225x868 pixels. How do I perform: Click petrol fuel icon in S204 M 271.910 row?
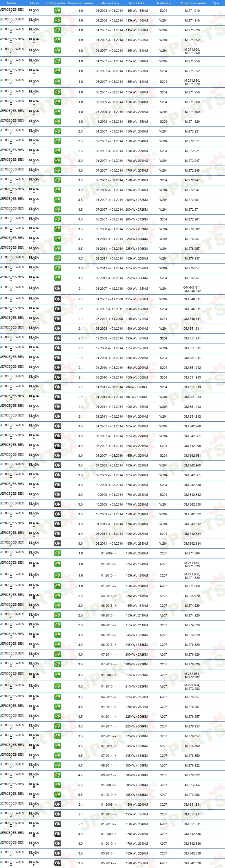point(58,11)
